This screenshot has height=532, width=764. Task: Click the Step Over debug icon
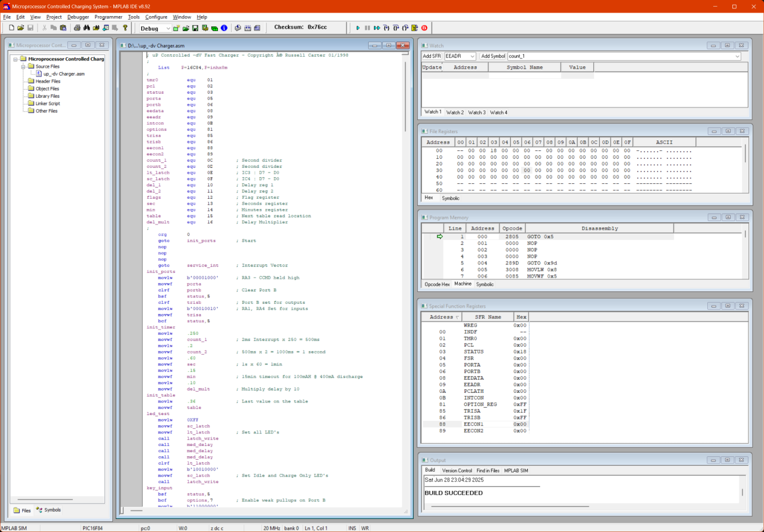(396, 28)
